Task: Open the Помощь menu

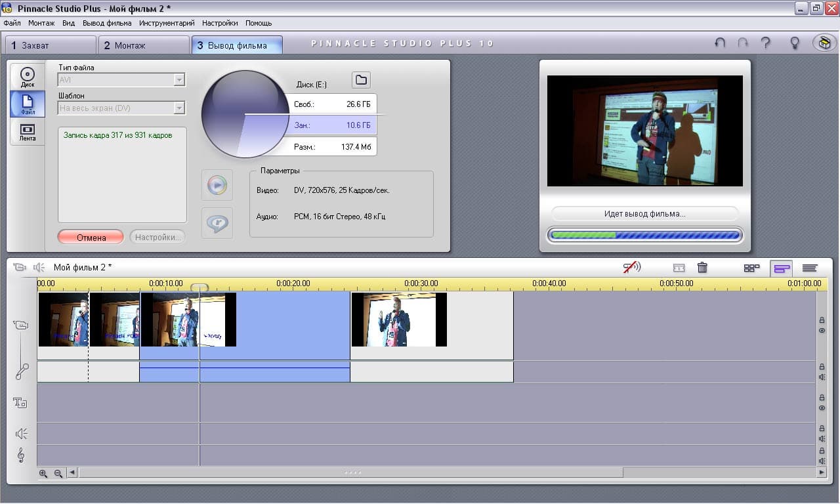Action: click(259, 23)
